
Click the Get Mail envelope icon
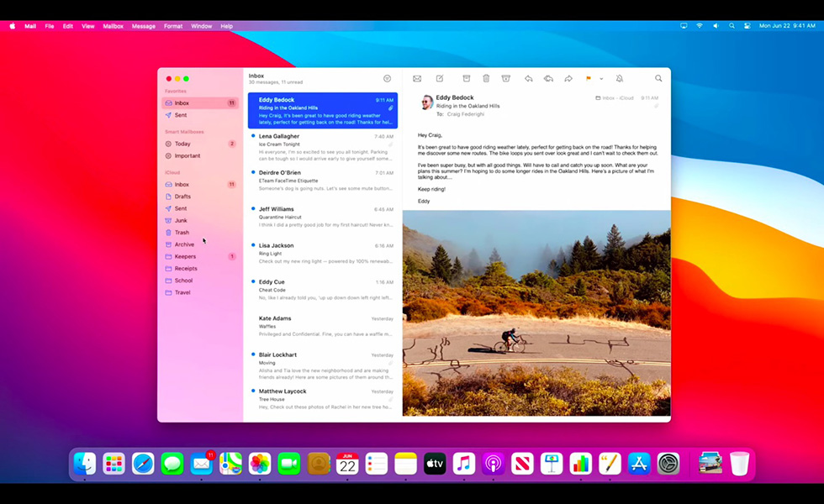click(x=417, y=78)
